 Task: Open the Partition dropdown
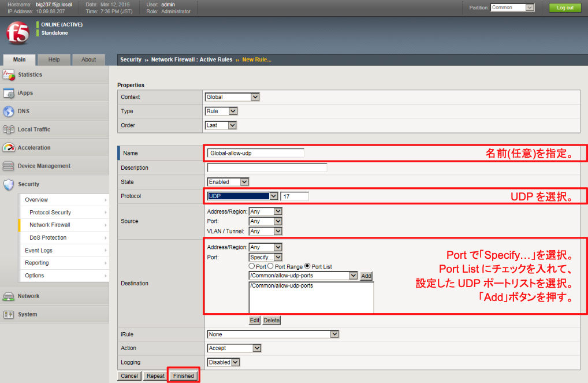click(512, 8)
